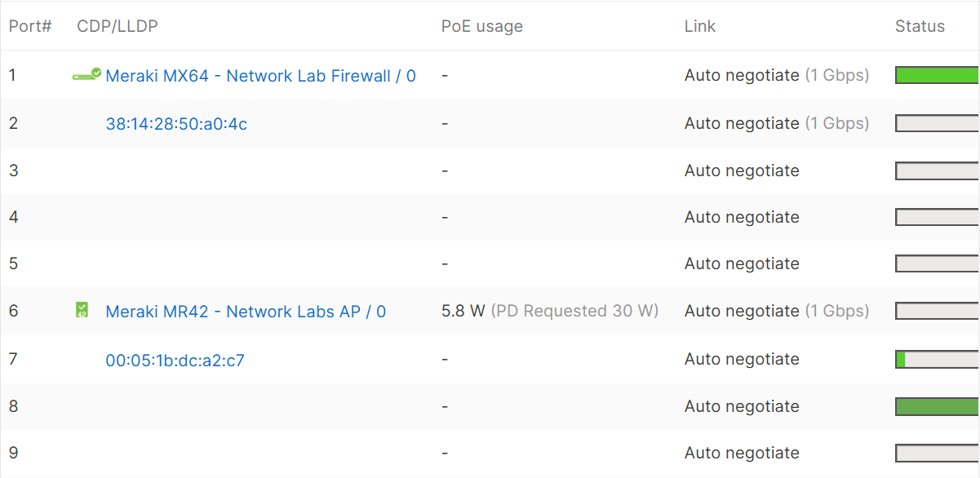Viewport: 980px width, 478px height.
Task: Click the MR42 access point icon
Action: pyautogui.click(x=82, y=310)
